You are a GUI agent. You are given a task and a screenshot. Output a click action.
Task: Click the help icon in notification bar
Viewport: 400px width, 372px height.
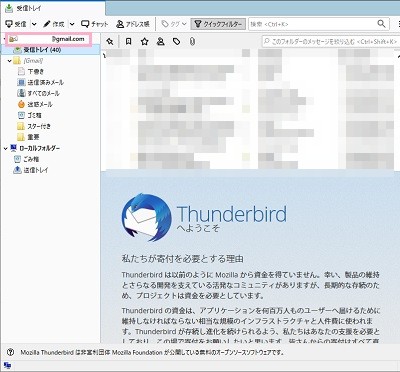tap(10, 352)
